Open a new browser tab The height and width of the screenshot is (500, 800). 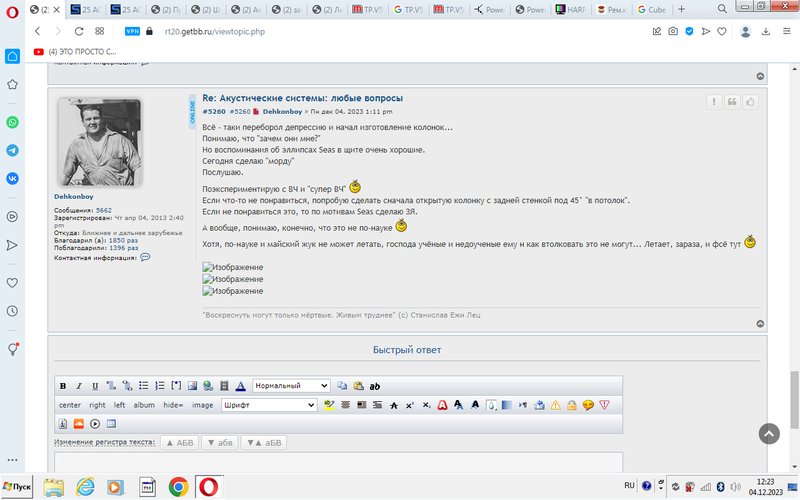681,9
